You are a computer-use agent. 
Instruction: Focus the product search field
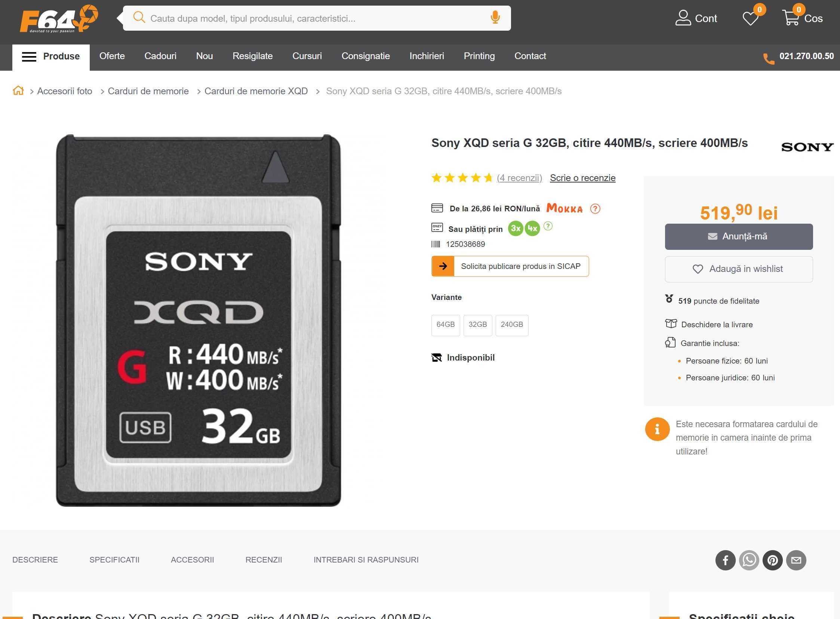[317, 18]
